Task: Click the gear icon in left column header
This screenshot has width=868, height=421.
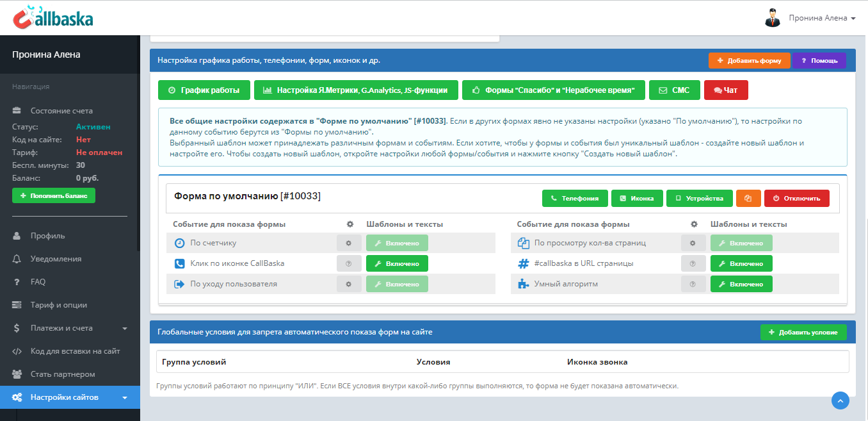Action: (350, 224)
